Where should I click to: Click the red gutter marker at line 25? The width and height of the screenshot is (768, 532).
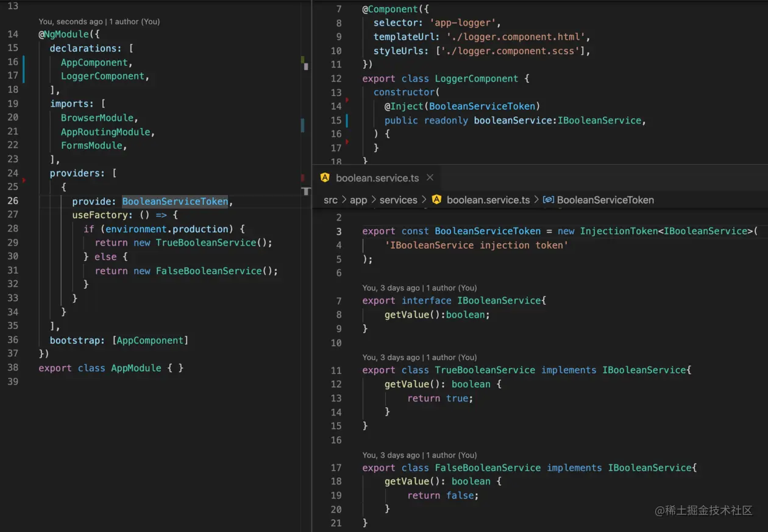click(24, 180)
